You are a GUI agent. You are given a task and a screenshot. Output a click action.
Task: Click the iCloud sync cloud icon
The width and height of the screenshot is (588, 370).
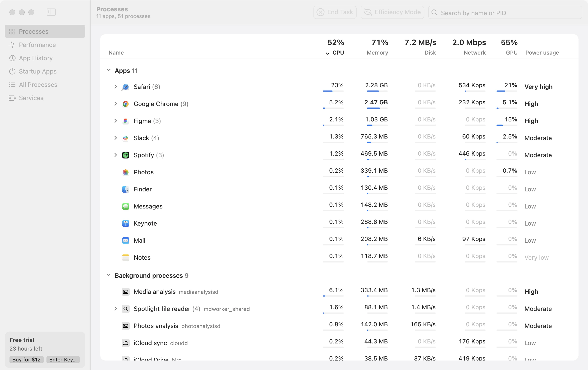[125, 343]
